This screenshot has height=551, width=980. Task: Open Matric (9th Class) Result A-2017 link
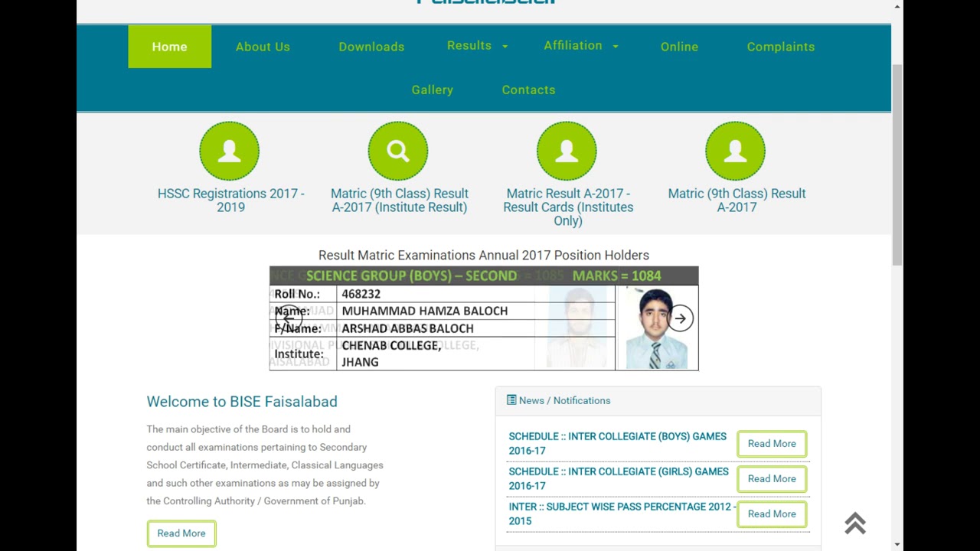(737, 201)
